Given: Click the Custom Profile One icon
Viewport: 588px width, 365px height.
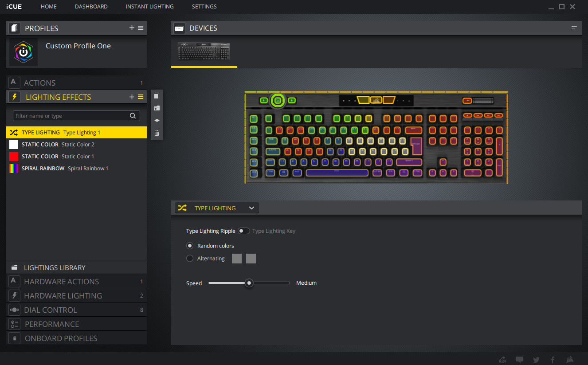Looking at the screenshot, I should pos(24,52).
